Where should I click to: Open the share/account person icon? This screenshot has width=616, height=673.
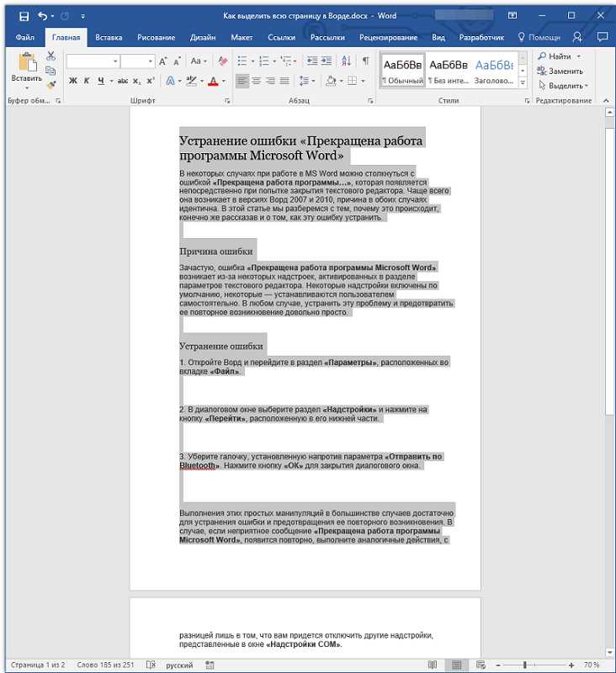(577, 37)
